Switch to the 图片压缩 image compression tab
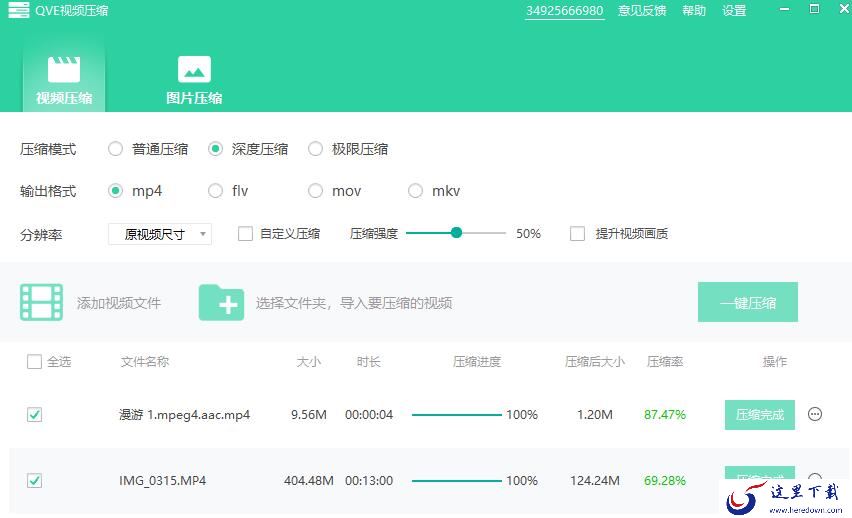The width and height of the screenshot is (852, 518). 194,79
